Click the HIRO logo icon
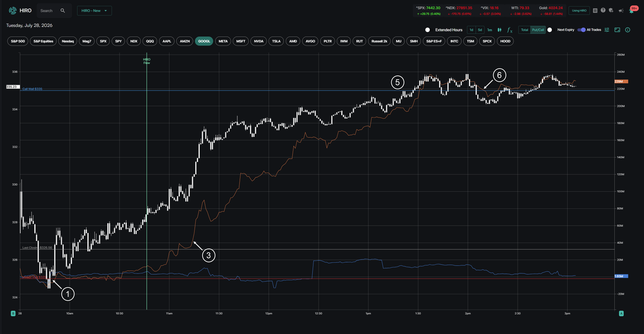This screenshot has height=334, width=644. (12, 10)
